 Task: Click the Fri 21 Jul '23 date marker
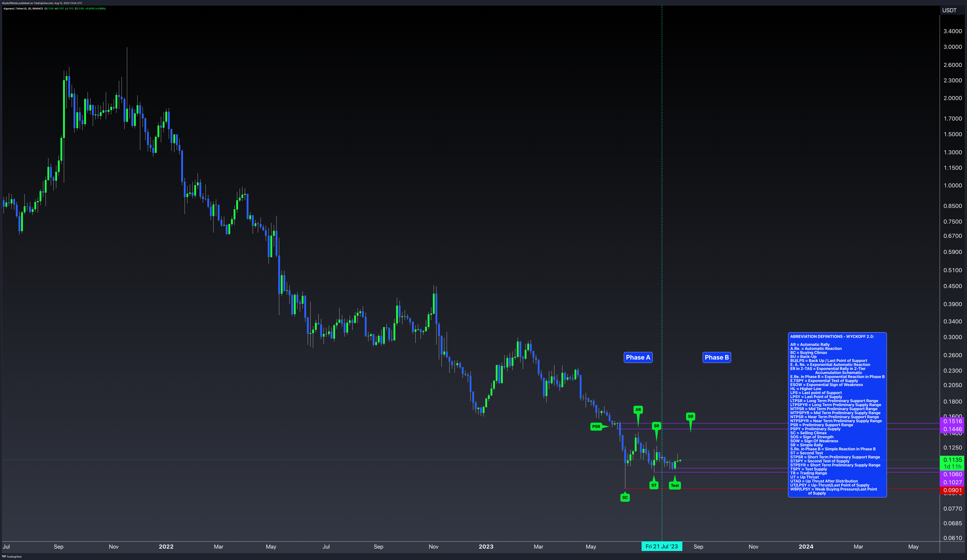(662, 547)
